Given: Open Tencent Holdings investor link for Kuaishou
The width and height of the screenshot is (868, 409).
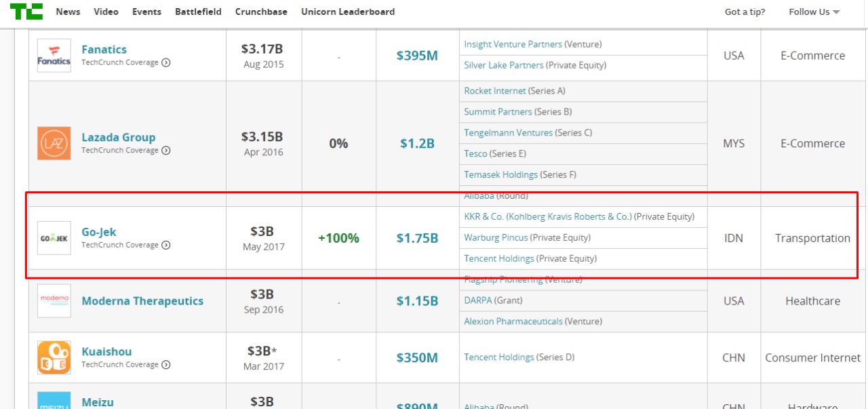Looking at the screenshot, I should click(x=498, y=357).
